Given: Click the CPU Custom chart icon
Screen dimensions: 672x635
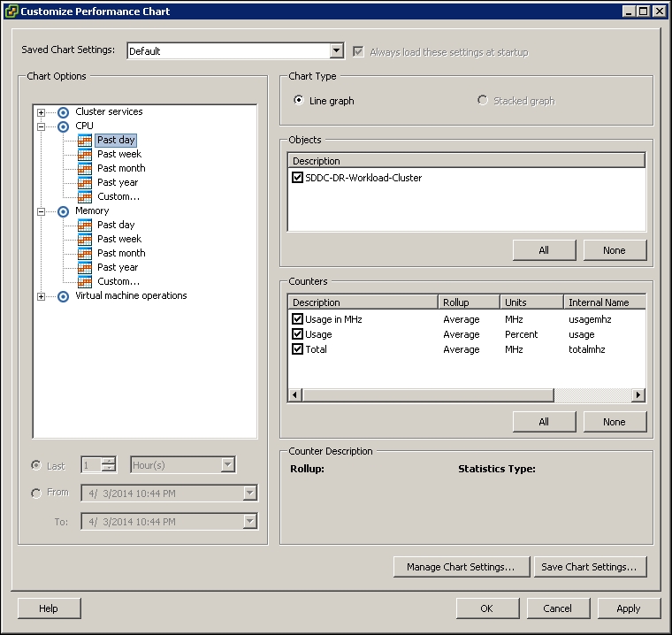Looking at the screenshot, I should click(84, 197).
